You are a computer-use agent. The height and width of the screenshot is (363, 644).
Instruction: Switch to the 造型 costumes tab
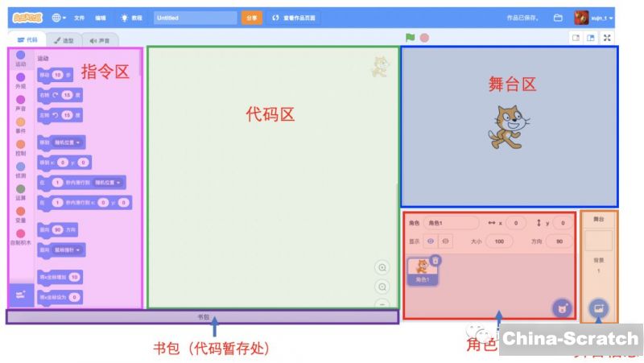click(x=63, y=39)
